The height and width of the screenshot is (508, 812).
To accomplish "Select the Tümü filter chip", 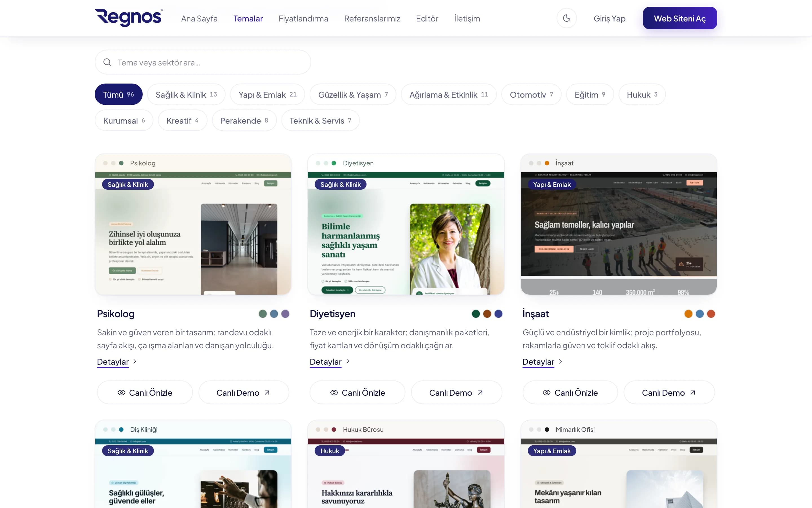I will coord(118,95).
